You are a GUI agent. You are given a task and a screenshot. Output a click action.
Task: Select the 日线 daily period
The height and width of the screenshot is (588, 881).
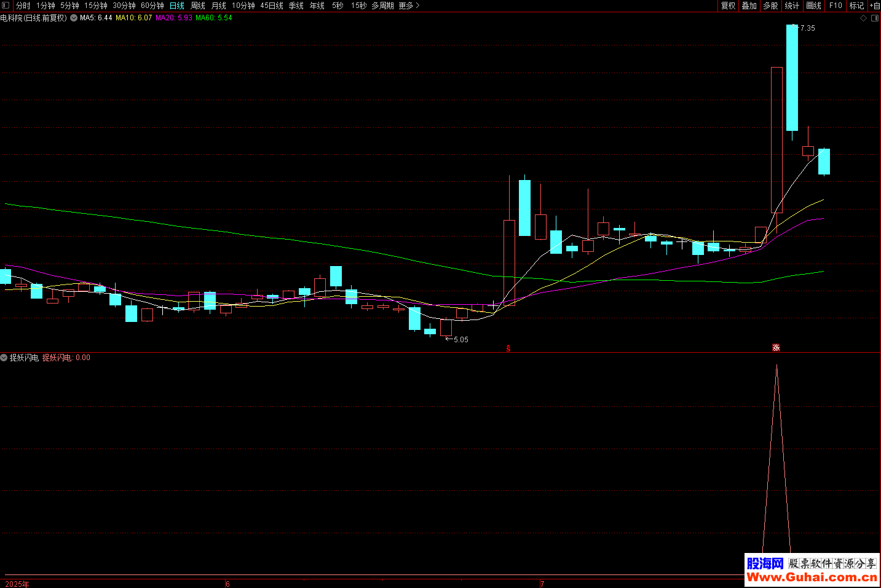[x=177, y=6]
